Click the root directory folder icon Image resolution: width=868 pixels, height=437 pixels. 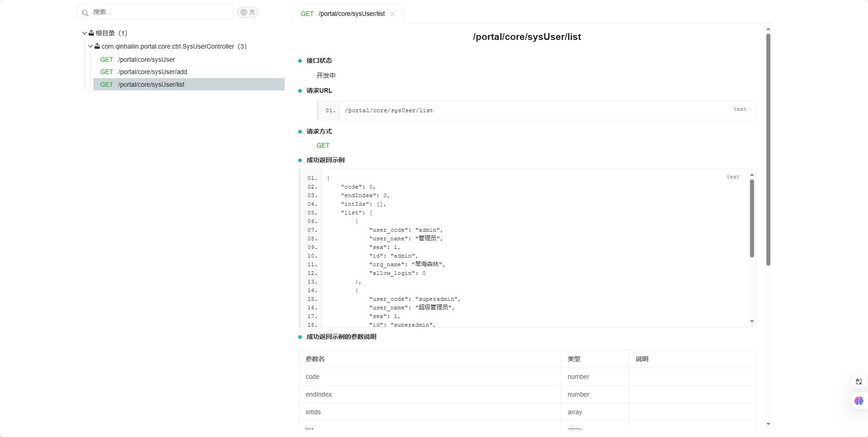point(91,33)
